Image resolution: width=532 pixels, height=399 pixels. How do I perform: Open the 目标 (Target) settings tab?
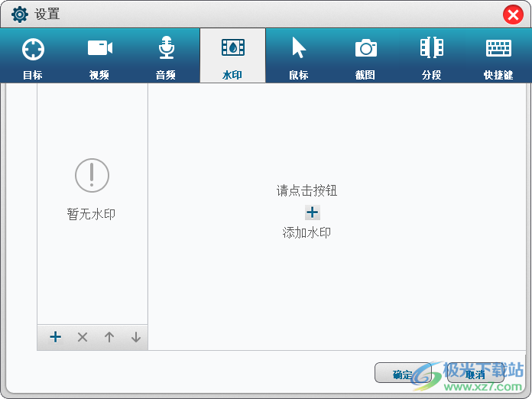[33, 56]
